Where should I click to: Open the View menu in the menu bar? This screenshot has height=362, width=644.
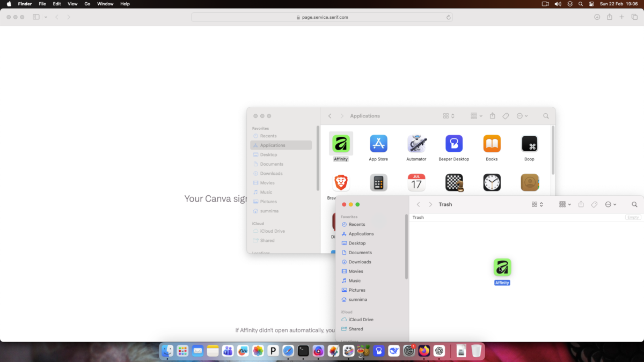coord(72,4)
